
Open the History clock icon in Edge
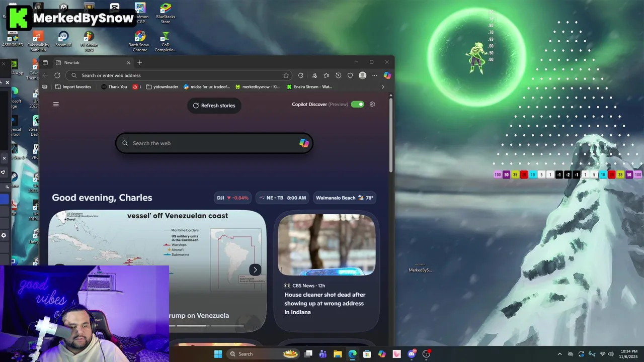(x=338, y=75)
